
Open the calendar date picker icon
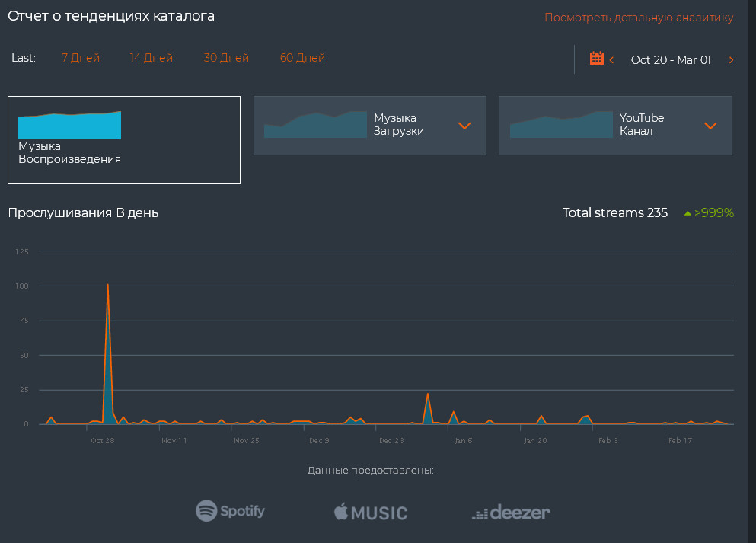(596, 59)
